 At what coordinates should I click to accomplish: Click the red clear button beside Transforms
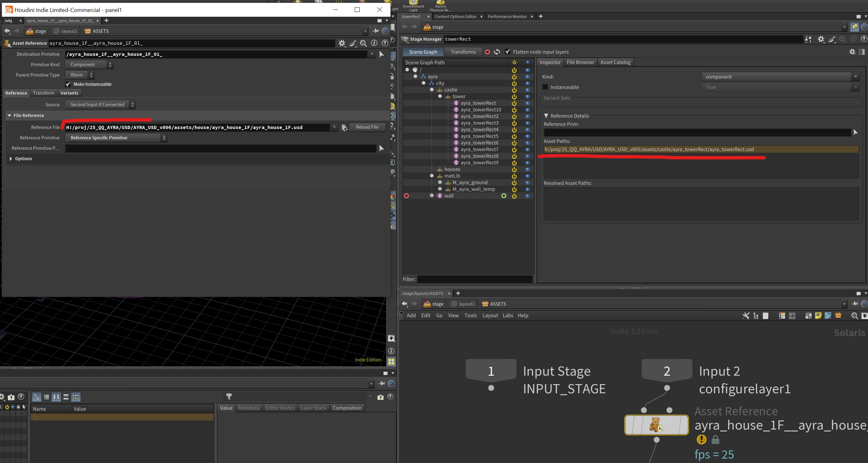487,52
